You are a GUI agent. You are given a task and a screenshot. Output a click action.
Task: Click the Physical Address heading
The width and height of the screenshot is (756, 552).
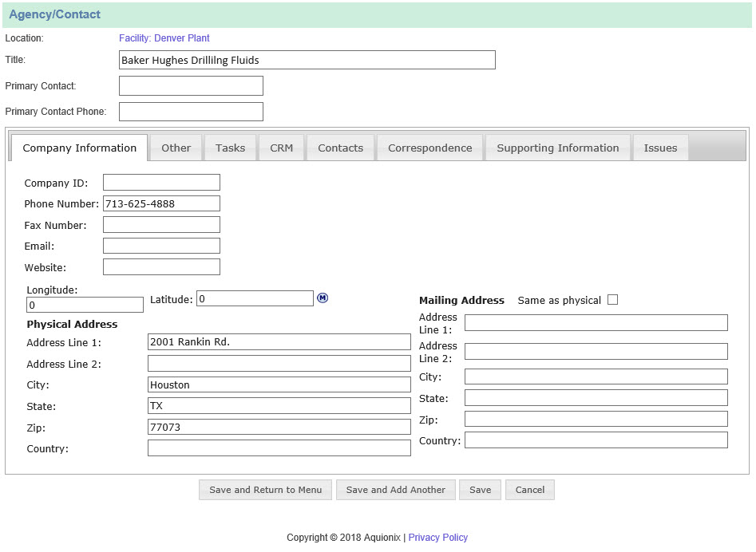tap(72, 324)
